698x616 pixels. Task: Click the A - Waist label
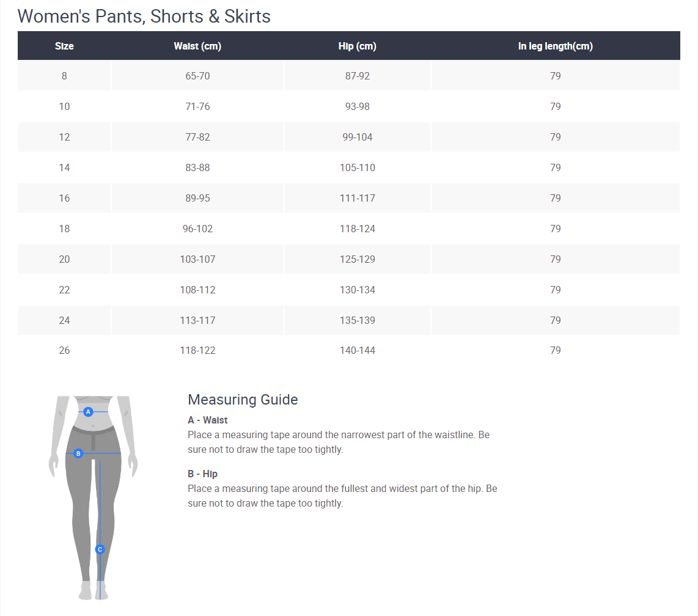click(207, 420)
